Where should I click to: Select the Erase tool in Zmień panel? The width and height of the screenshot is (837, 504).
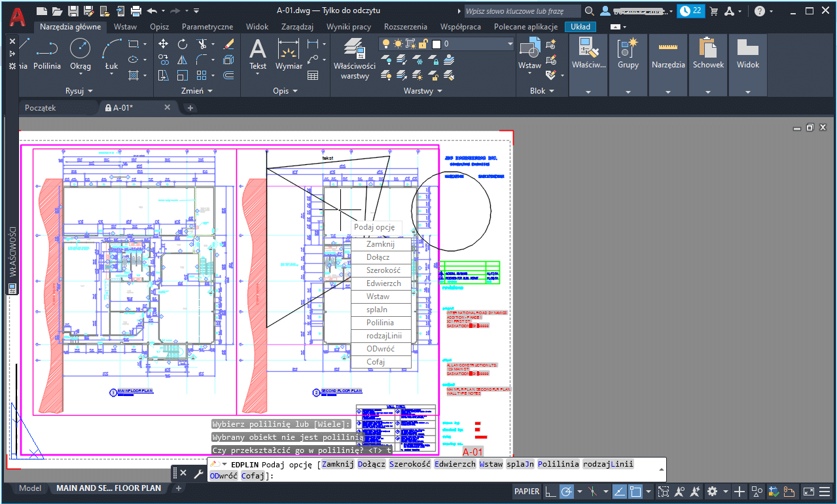(228, 44)
